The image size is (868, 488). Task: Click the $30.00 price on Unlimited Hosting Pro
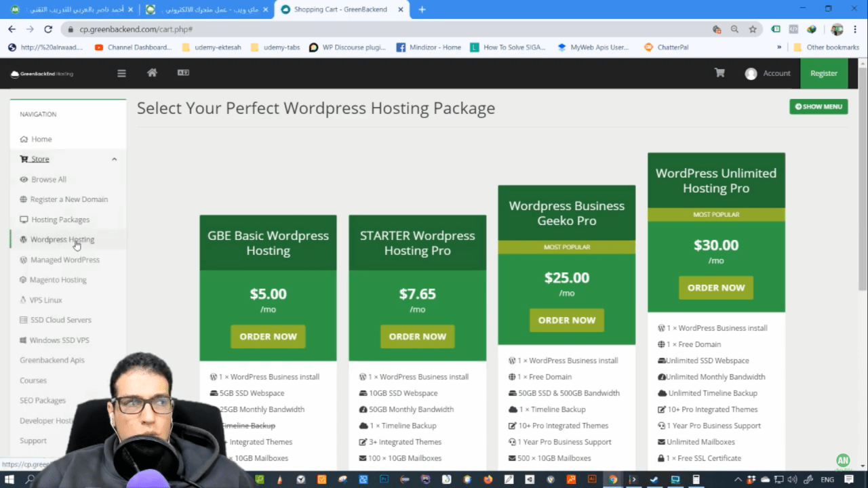point(716,245)
